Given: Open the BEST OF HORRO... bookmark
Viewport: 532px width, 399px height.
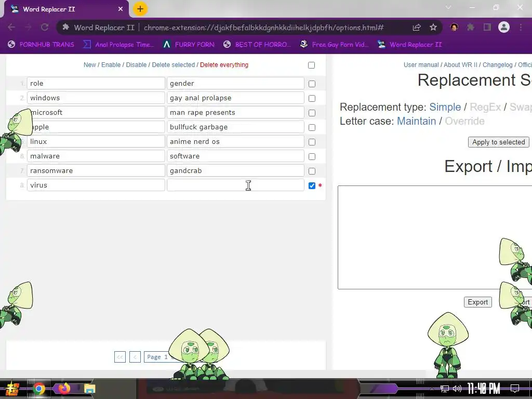Looking at the screenshot, I should pyautogui.click(x=258, y=45).
